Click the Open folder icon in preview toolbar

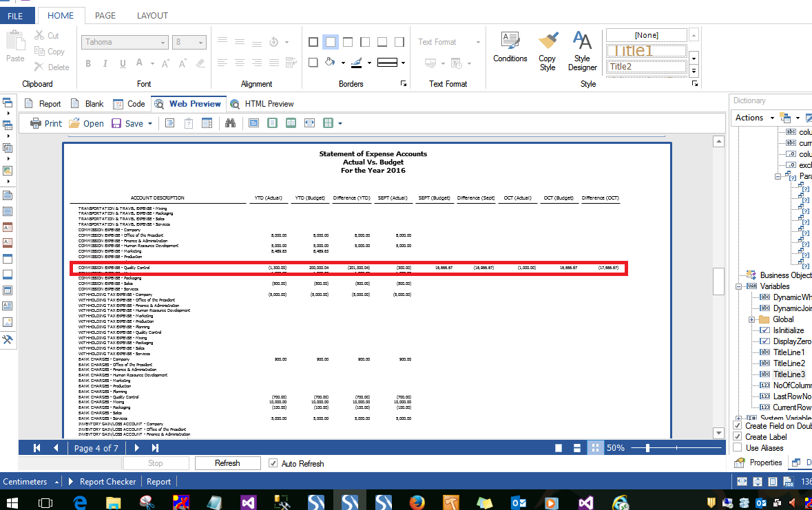pyautogui.click(x=74, y=123)
